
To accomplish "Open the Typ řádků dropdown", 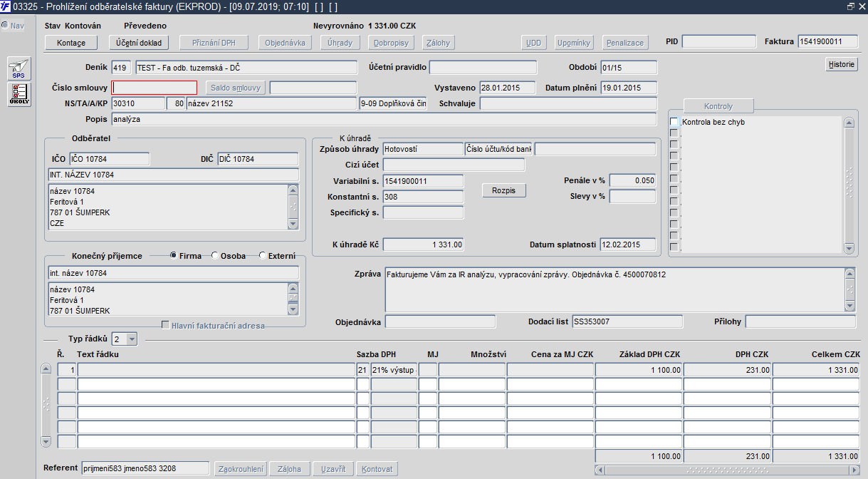I will click(131, 339).
